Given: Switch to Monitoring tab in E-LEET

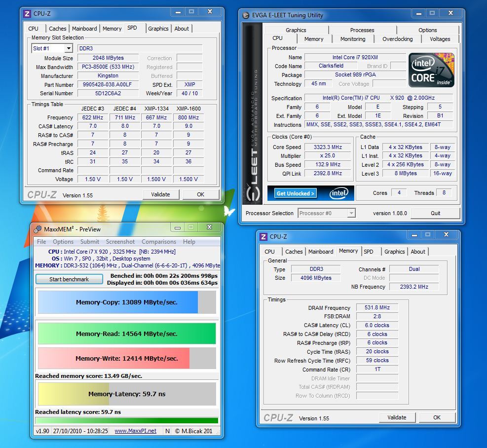Looking at the screenshot, I should click(x=353, y=39).
